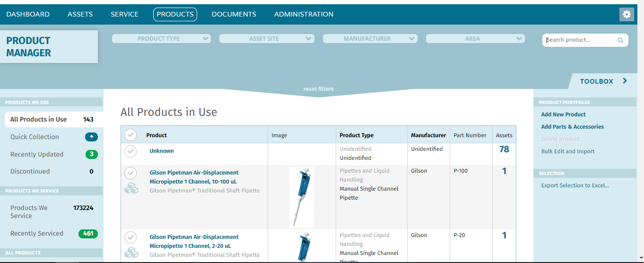Open Bulk Edit and Import

568,151
